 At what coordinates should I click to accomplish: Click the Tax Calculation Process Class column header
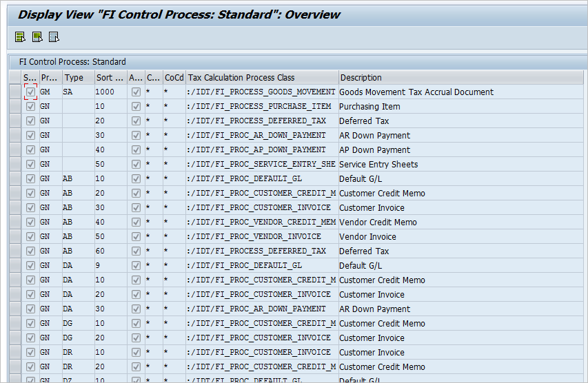click(x=262, y=78)
